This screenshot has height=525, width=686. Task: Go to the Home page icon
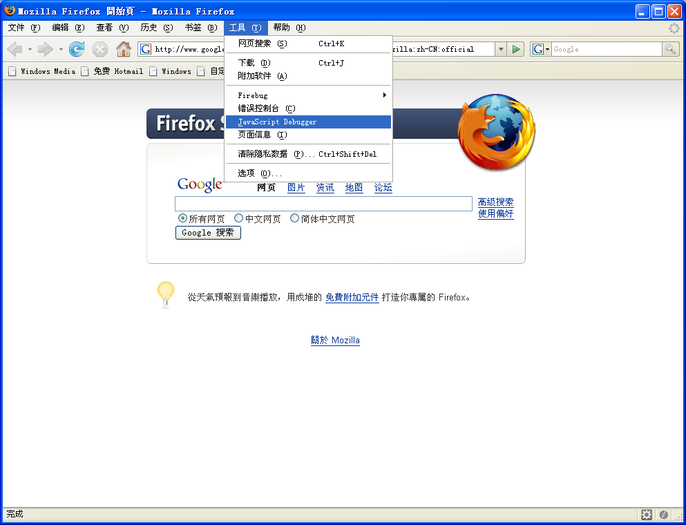pyautogui.click(x=123, y=49)
